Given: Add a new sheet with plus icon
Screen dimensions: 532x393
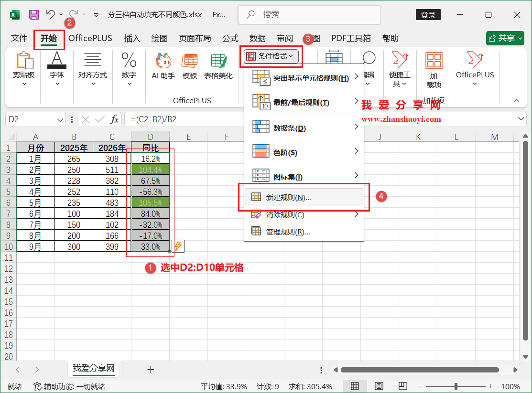Looking at the screenshot, I should coord(151,370).
